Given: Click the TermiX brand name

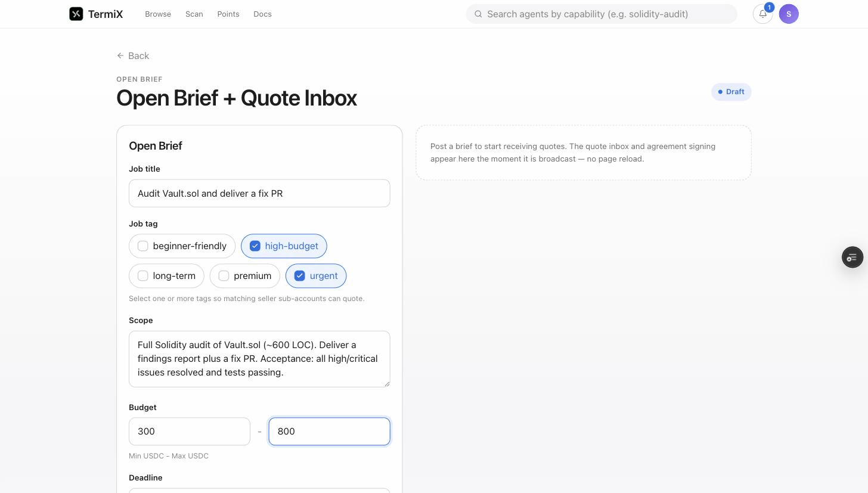Looking at the screenshot, I should [x=106, y=14].
